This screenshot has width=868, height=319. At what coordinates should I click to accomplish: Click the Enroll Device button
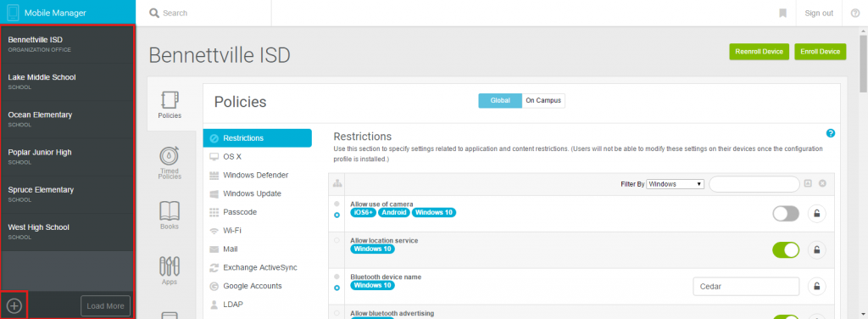[x=821, y=52]
